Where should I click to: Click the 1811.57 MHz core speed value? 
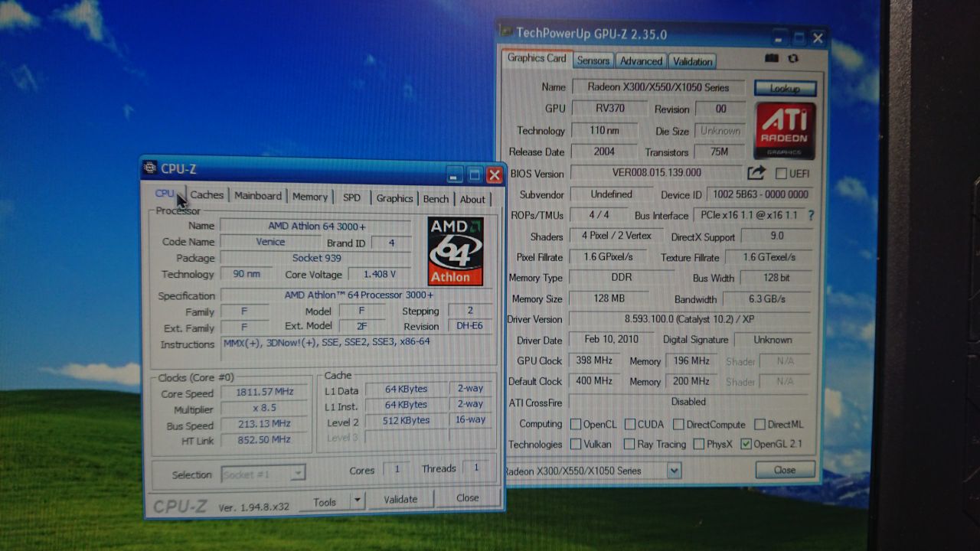pos(265,392)
